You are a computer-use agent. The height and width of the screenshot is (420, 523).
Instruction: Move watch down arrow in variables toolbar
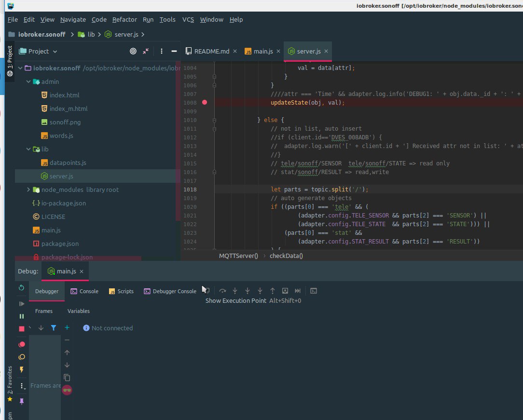(67, 365)
